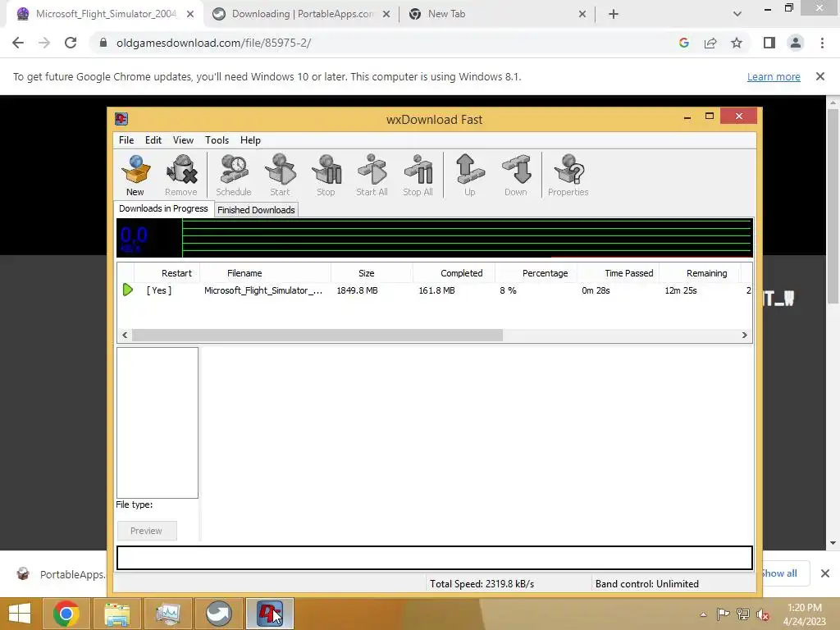
Task: Open the Schedule download tool
Action: pyautogui.click(x=234, y=175)
